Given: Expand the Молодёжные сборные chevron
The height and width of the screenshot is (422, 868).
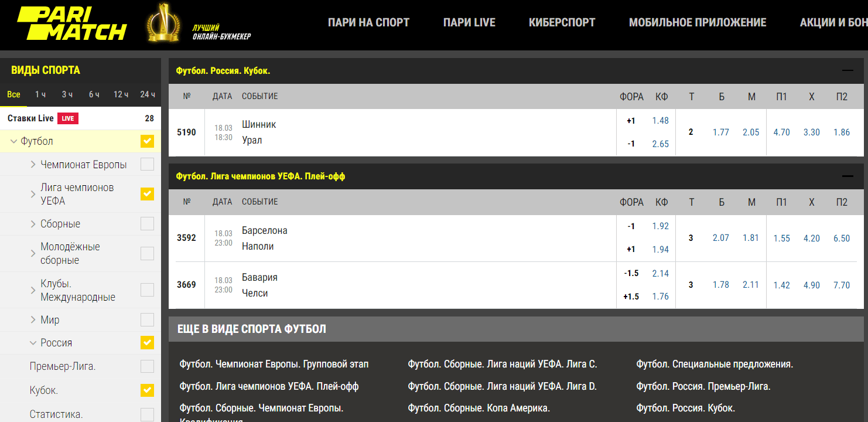Looking at the screenshot, I should coord(33,253).
